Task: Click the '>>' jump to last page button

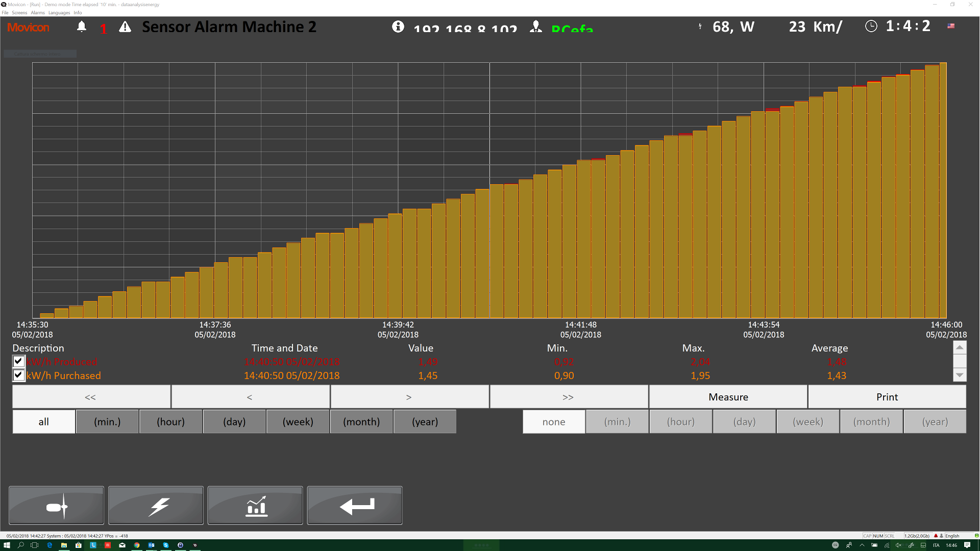Action: pyautogui.click(x=569, y=397)
